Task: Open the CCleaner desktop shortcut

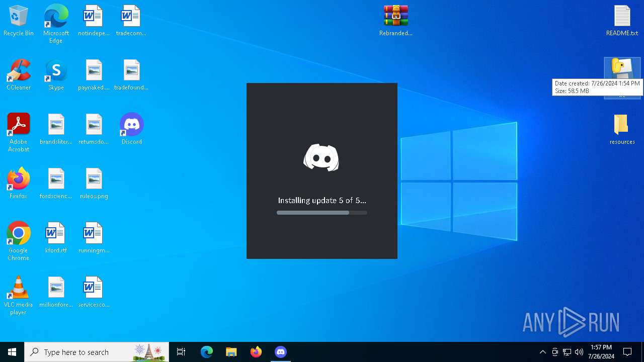Action: pyautogui.click(x=19, y=75)
